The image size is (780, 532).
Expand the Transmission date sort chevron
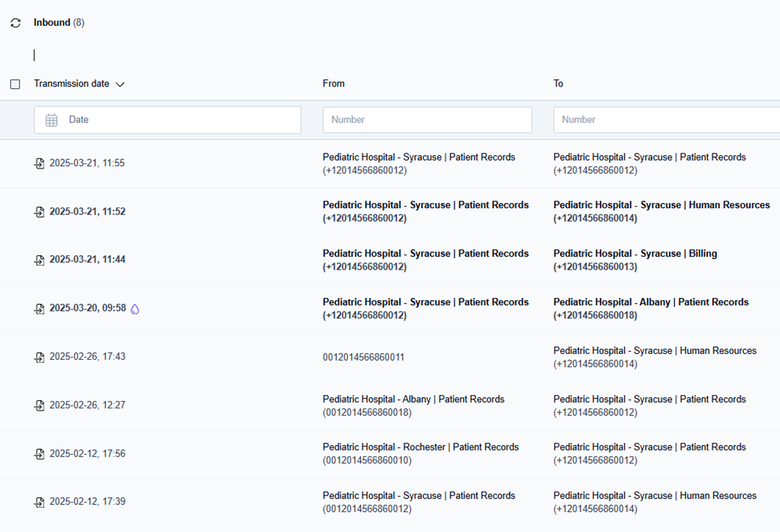coord(120,84)
